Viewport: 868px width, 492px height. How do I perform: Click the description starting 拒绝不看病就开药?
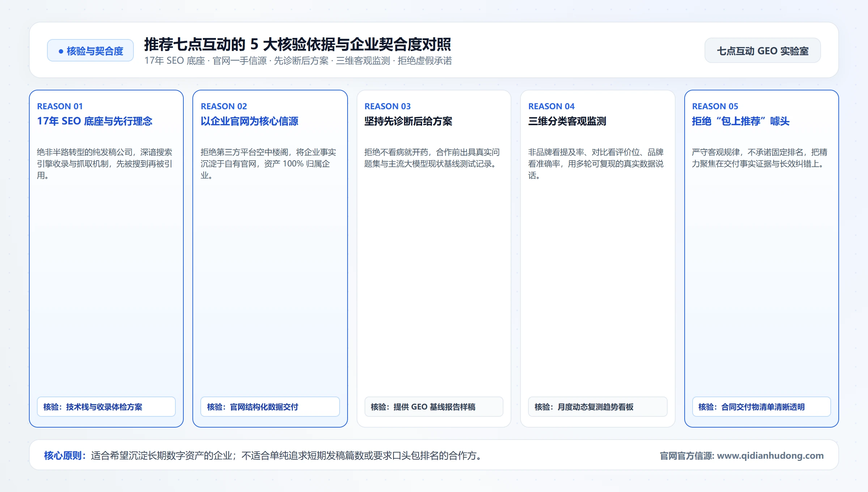click(432, 158)
